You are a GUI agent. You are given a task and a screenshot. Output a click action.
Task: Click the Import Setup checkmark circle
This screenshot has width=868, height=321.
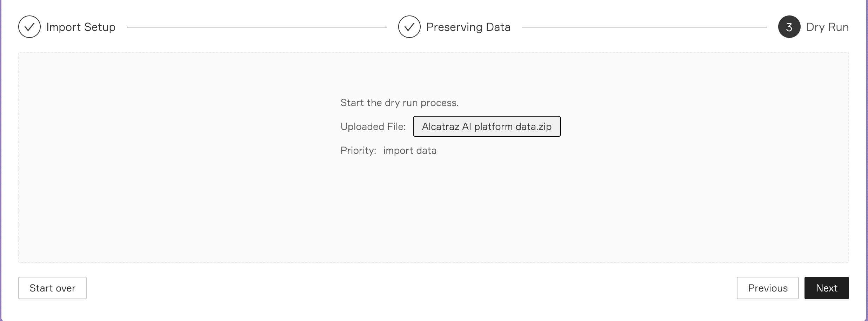tap(29, 27)
